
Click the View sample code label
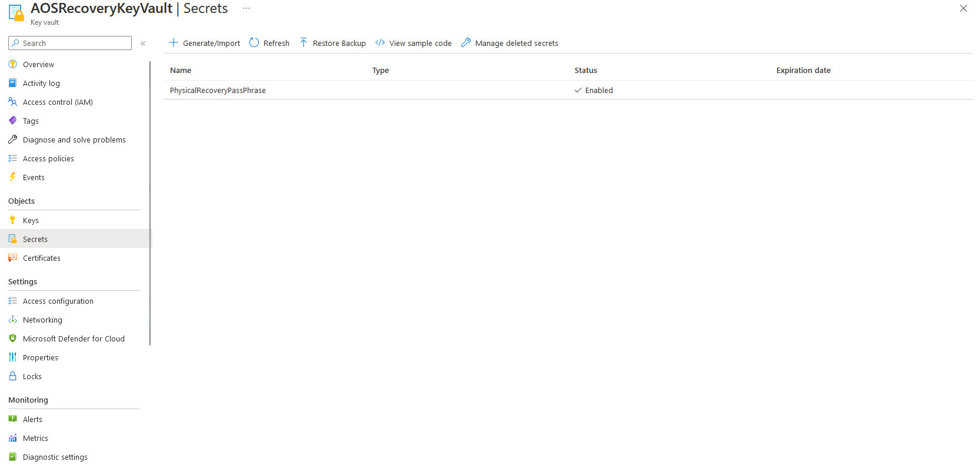tap(421, 43)
